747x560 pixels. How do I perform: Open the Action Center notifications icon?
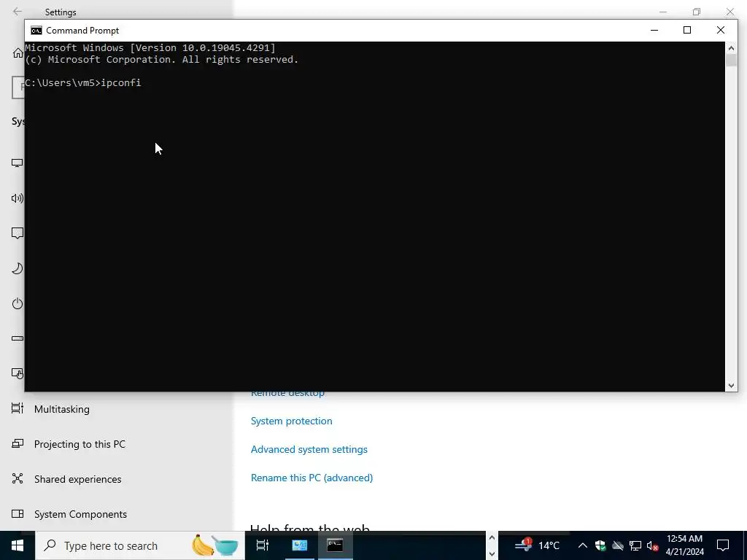(723, 545)
